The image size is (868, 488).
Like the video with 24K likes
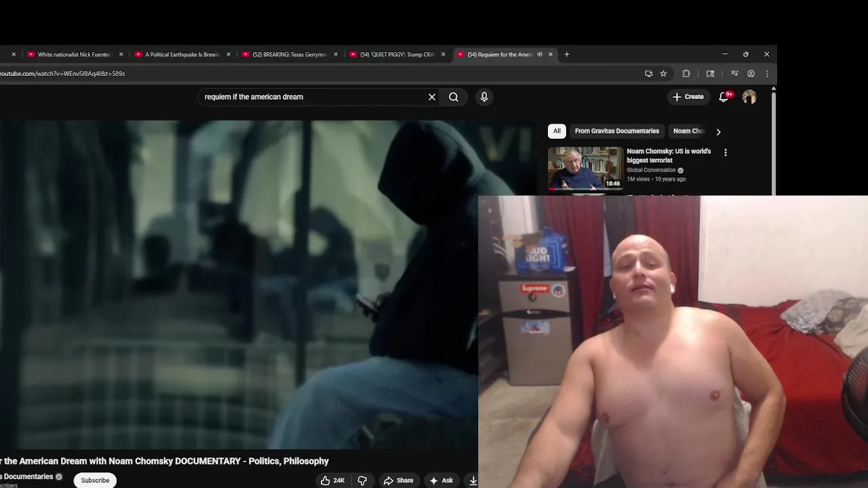click(x=333, y=481)
